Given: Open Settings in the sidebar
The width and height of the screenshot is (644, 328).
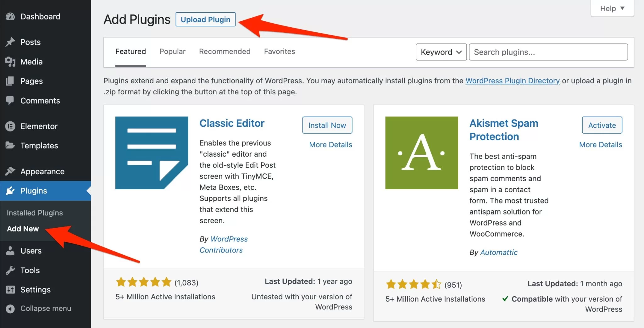Looking at the screenshot, I should [x=36, y=290].
